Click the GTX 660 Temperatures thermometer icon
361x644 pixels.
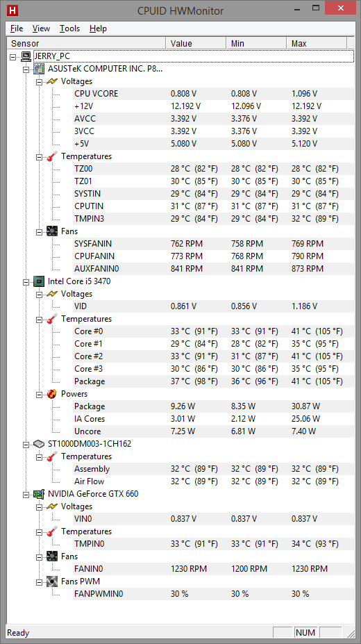click(52, 531)
